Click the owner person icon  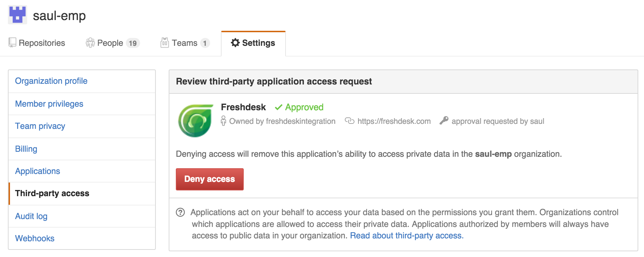click(223, 121)
